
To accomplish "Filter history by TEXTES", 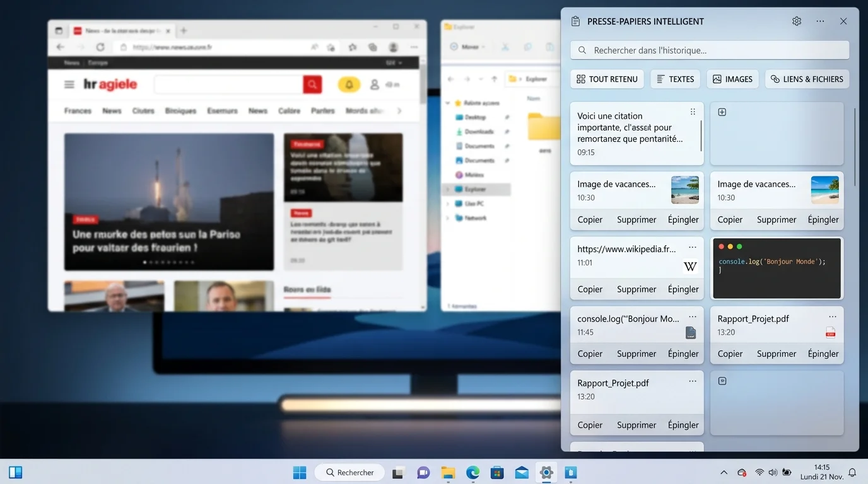I will pos(676,79).
